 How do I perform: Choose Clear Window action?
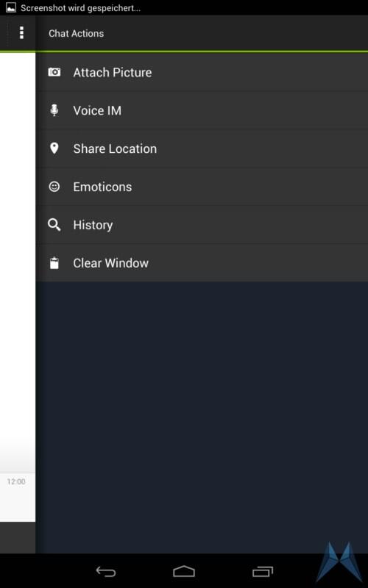(x=202, y=263)
